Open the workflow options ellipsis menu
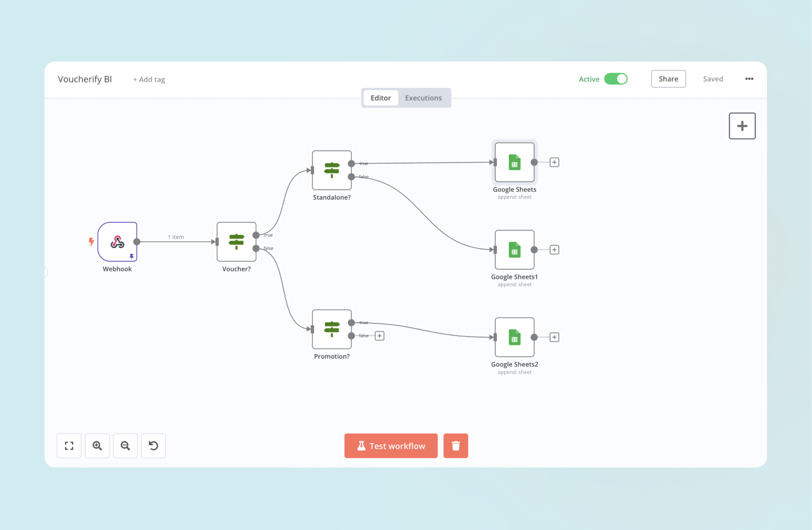This screenshot has height=530, width=812. pos(748,78)
